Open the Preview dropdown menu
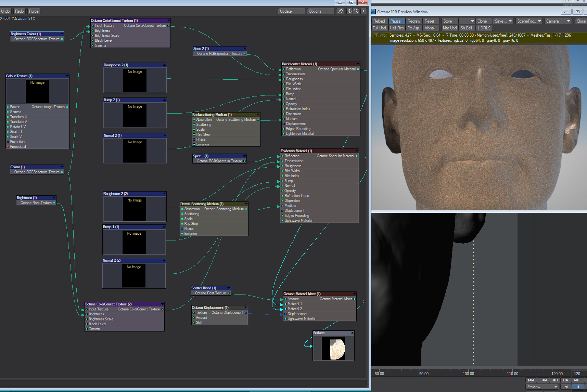The image size is (587, 392). coord(542,387)
